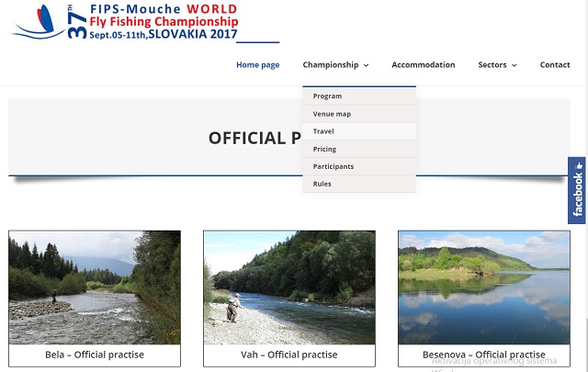Expand the Sectors dropdown menu

(497, 65)
